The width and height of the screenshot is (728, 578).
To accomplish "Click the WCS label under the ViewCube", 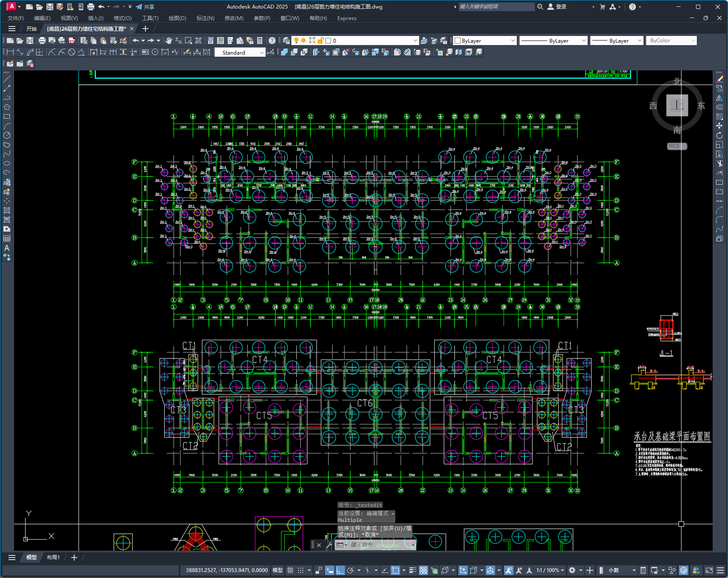I will [x=676, y=146].
